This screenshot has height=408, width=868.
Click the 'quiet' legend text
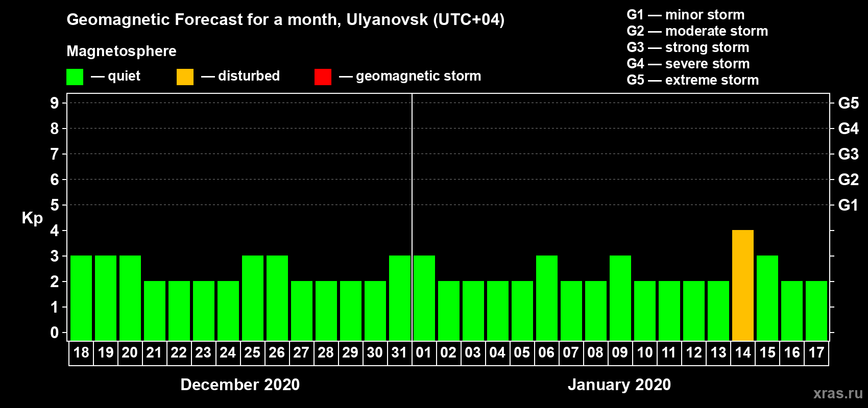point(124,76)
